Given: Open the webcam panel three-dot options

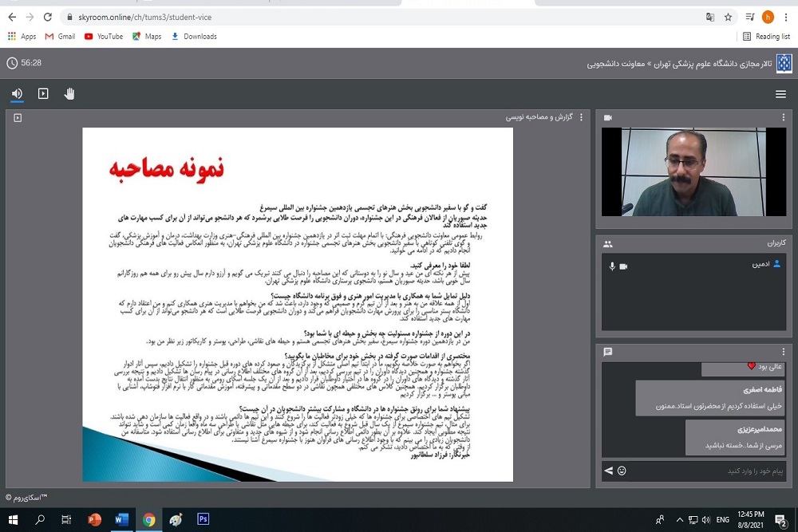Looking at the screenshot, I should point(784,117).
